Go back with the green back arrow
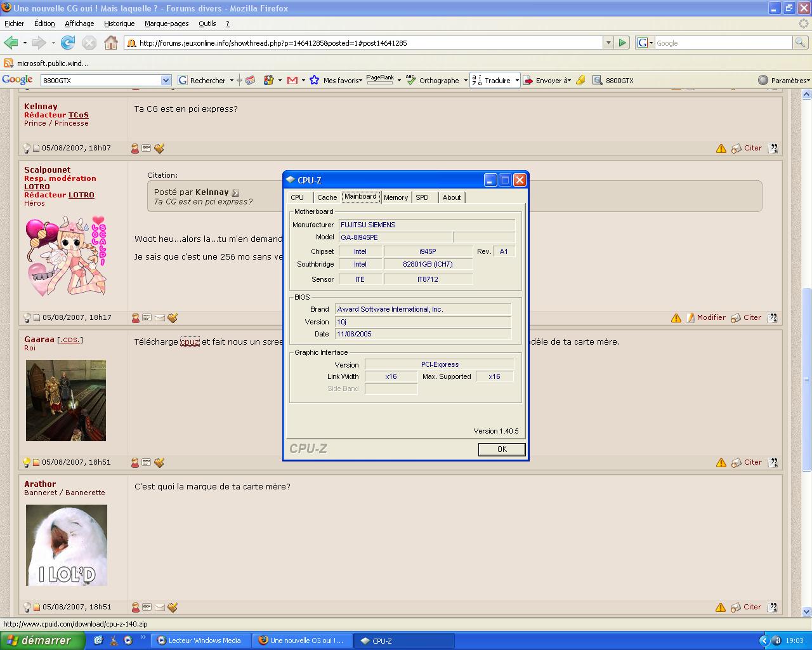This screenshot has width=812, height=650. 11,43
